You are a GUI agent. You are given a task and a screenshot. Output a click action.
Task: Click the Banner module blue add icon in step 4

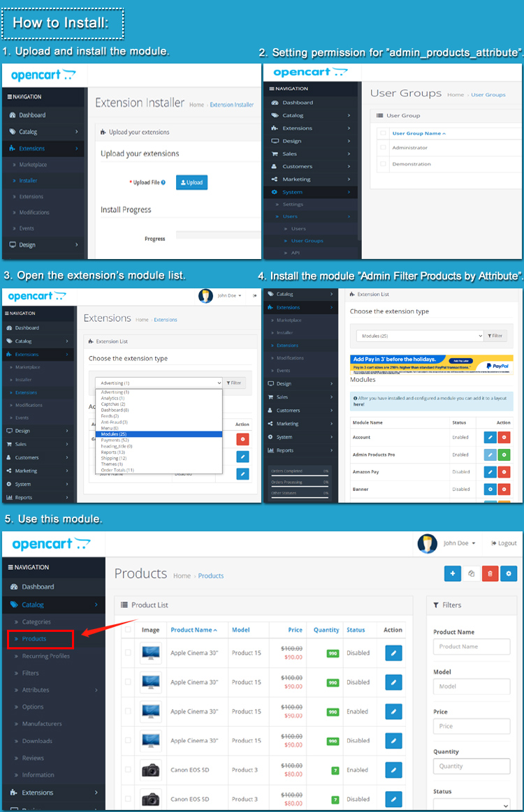pos(490,489)
